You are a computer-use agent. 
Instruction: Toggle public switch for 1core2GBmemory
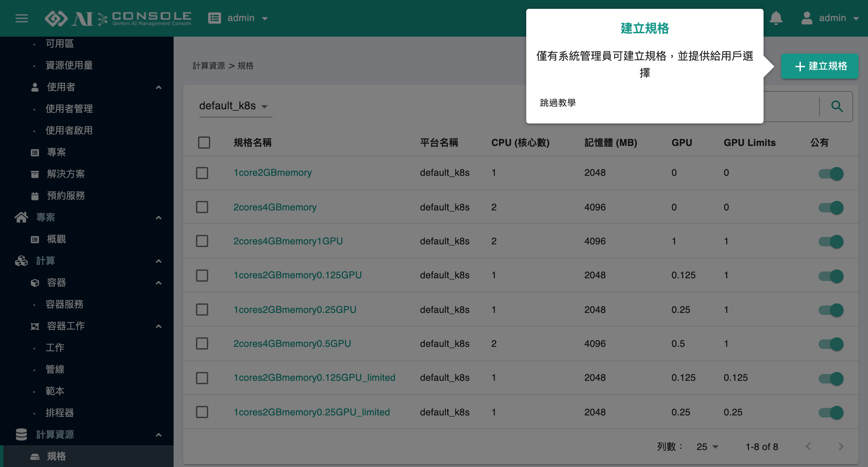(x=831, y=174)
